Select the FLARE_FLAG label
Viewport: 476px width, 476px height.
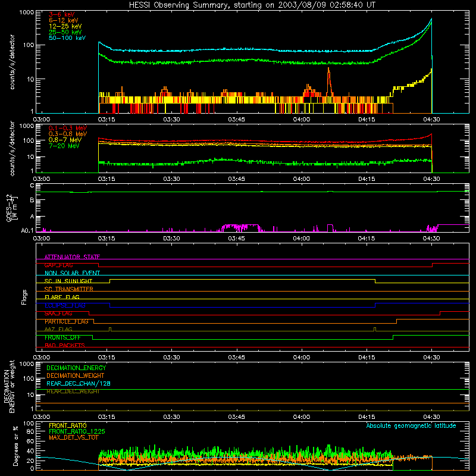click(62, 297)
